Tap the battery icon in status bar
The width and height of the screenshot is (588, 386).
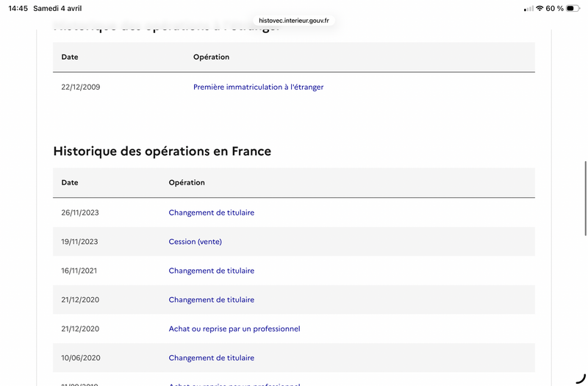(573, 8)
